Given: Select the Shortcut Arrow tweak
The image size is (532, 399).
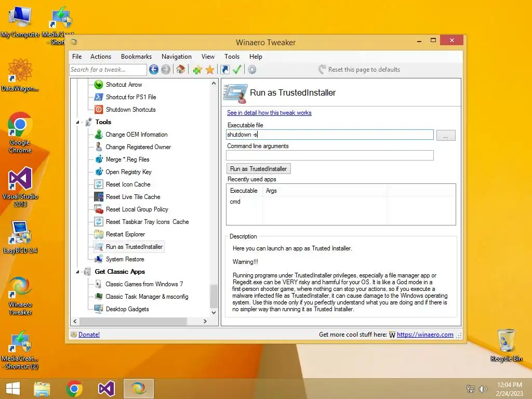Looking at the screenshot, I should (x=124, y=85).
